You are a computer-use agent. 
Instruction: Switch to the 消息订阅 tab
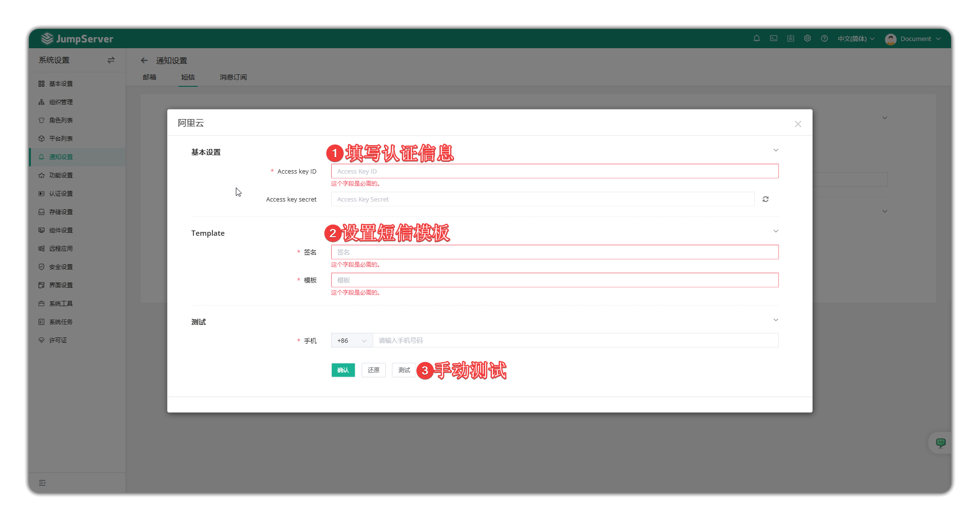click(233, 77)
